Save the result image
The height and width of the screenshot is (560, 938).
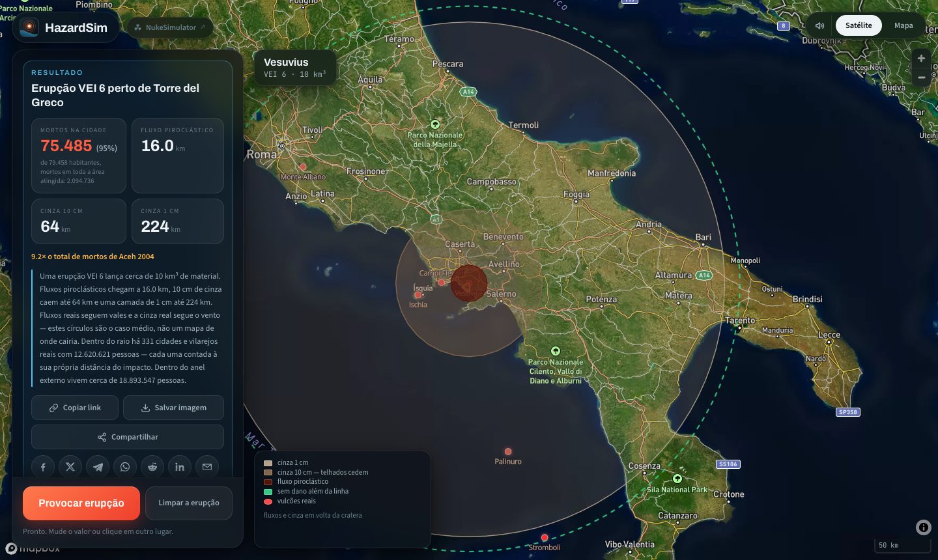click(173, 408)
